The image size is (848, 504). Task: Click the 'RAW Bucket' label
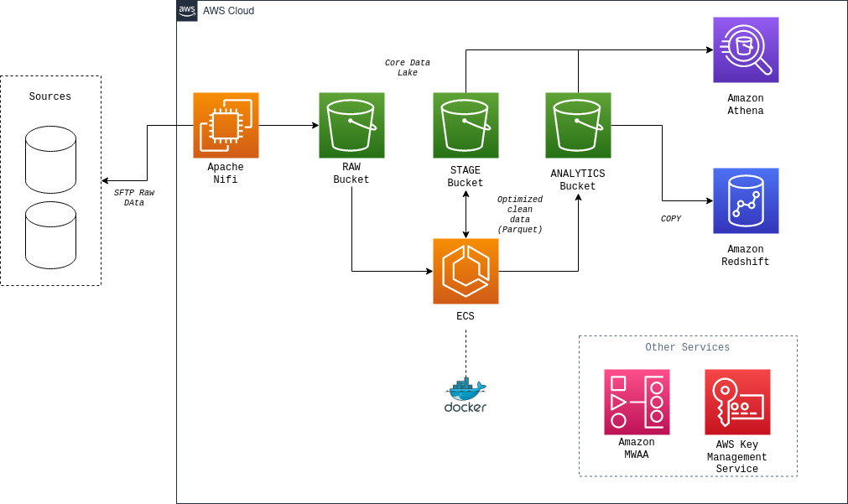351,173
